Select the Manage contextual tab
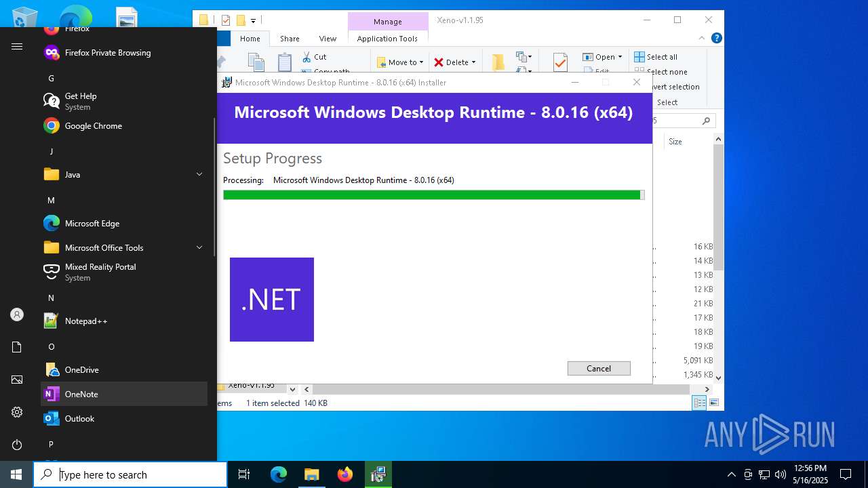This screenshot has width=868, height=488. 388,22
